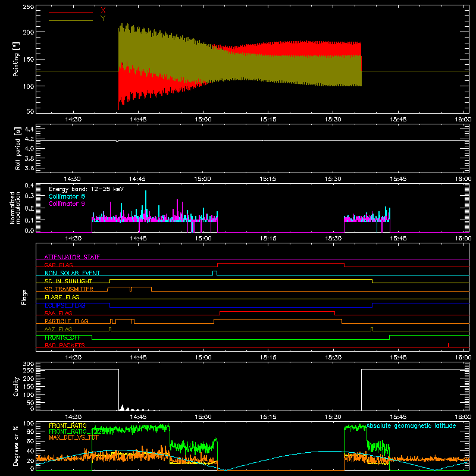
Task: Click the PARTICLE_FLAG label
Action: pos(67,321)
